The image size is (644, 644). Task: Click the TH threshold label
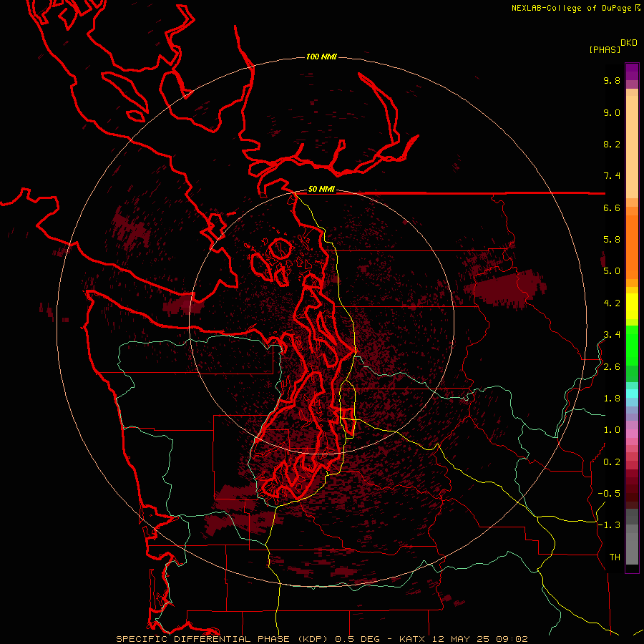(615, 557)
